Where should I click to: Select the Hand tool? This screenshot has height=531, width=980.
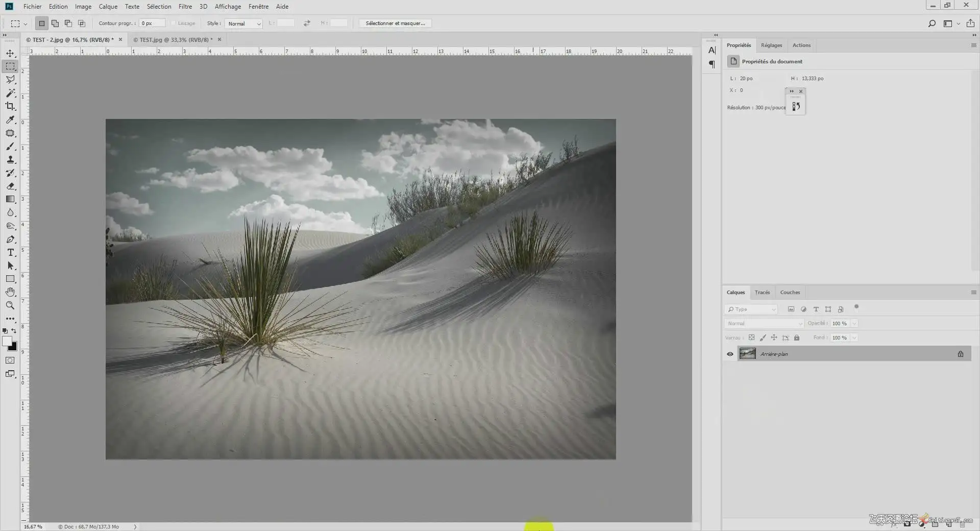[10, 292]
